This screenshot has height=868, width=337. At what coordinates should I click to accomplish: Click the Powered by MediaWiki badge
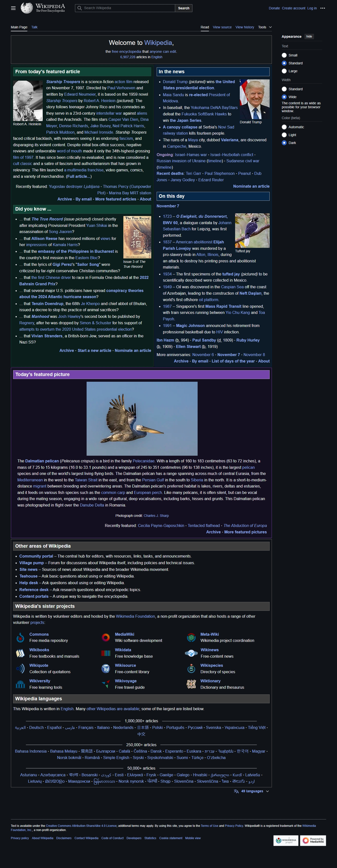pyautogui.click(x=313, y=840)
